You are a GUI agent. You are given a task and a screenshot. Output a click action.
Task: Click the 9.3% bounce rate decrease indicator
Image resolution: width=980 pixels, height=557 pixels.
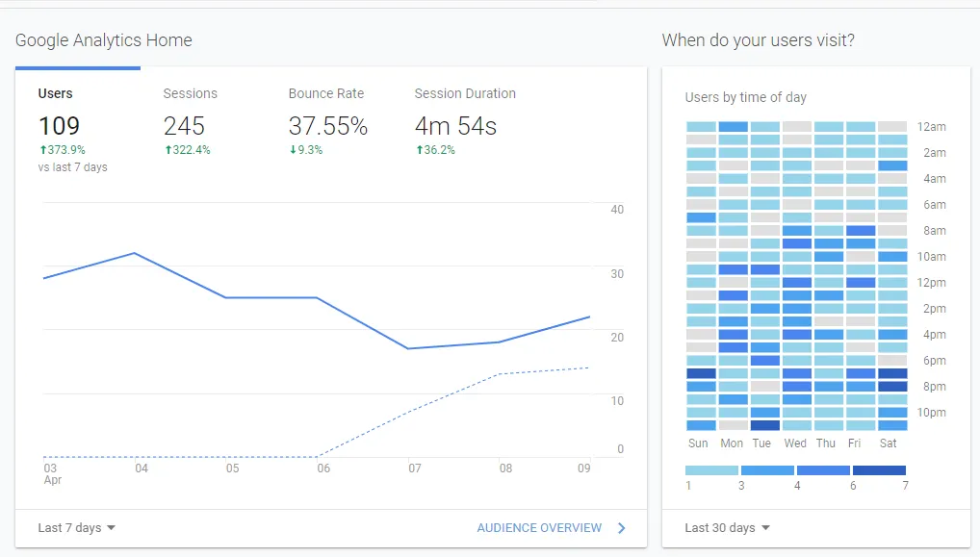[305, 150]
